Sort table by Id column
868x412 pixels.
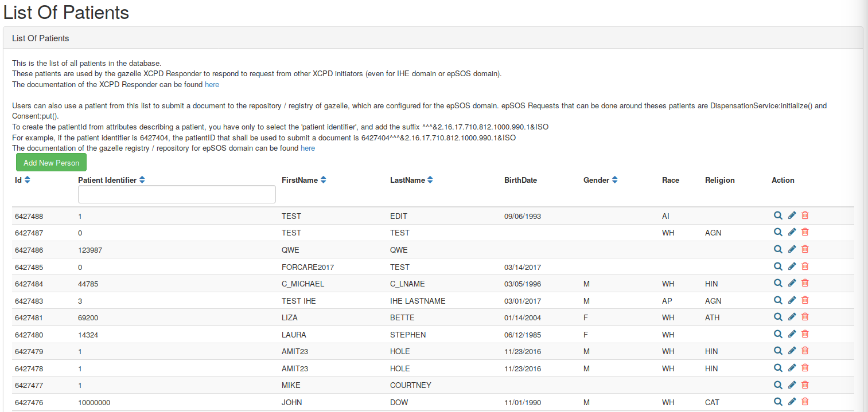pyautogui.click(x=27, y=180)
